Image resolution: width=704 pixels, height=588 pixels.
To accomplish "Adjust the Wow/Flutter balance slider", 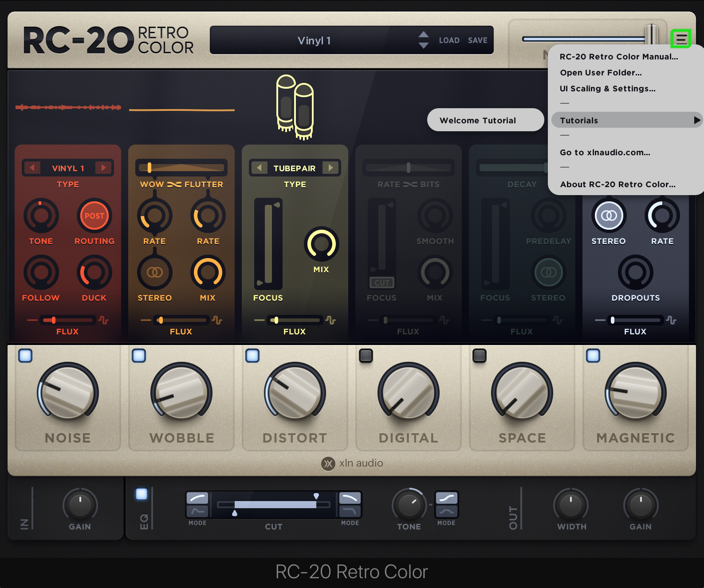I will (x=181, y=168).
